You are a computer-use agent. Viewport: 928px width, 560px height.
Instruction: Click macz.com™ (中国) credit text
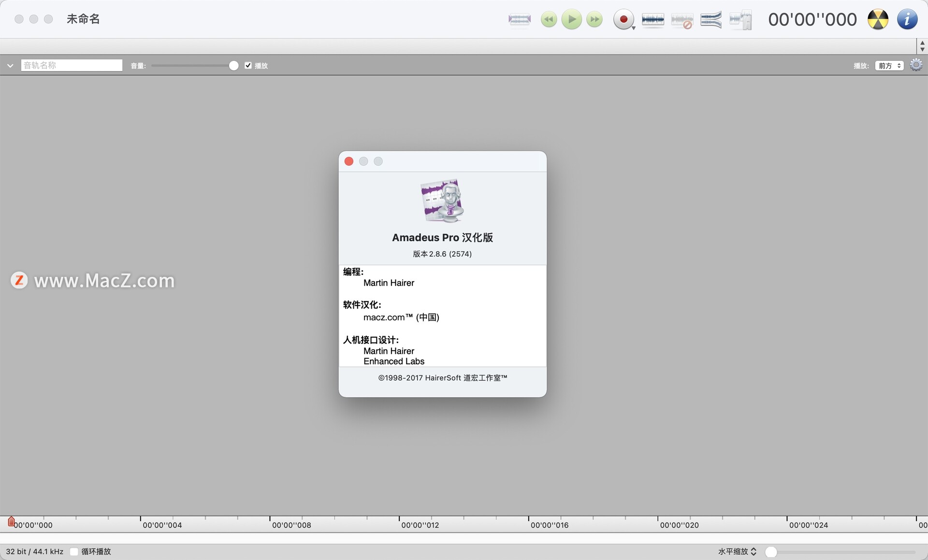(x=401, y=317)
